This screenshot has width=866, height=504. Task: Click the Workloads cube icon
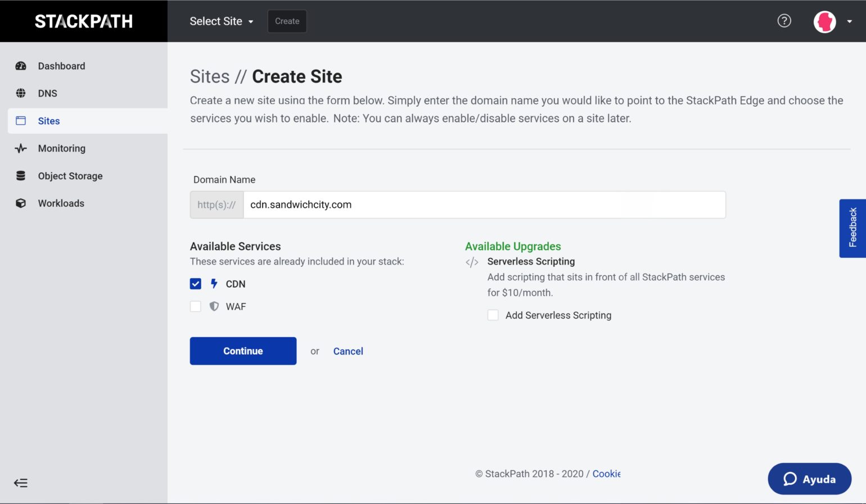[x=21, y=203]
